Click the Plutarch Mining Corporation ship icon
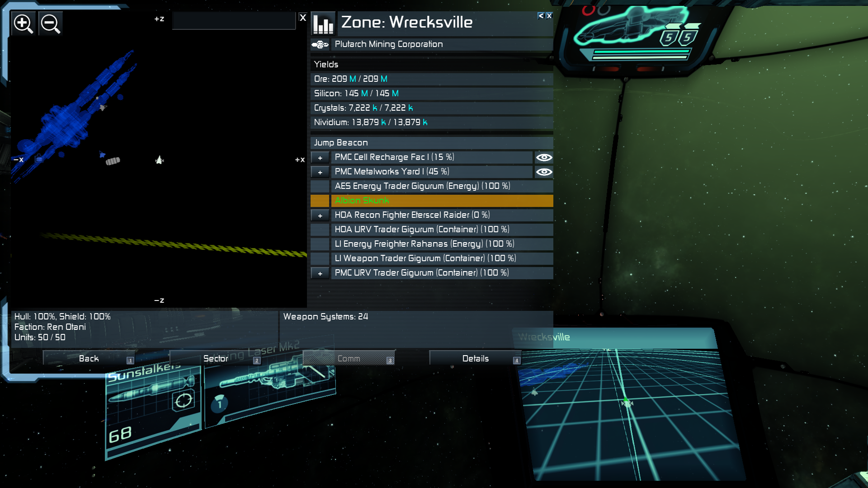The width and height of the screenshot is (868, 488). click(x=320, y=44)
